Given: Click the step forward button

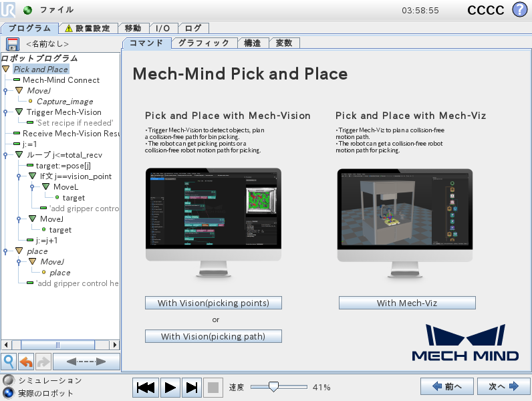Looking at the screenshot, I should tap(192, 388).
